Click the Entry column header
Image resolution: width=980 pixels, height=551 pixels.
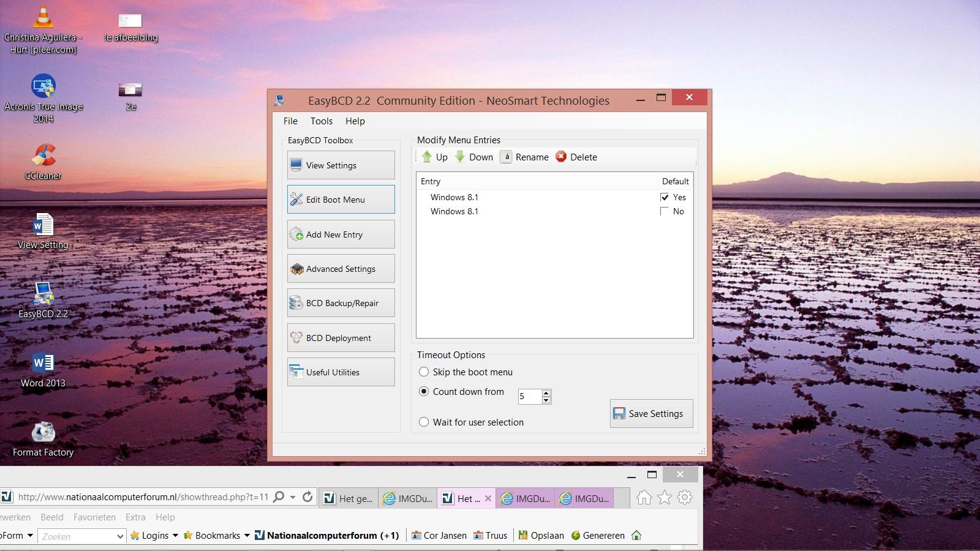(x=537, y=181)
